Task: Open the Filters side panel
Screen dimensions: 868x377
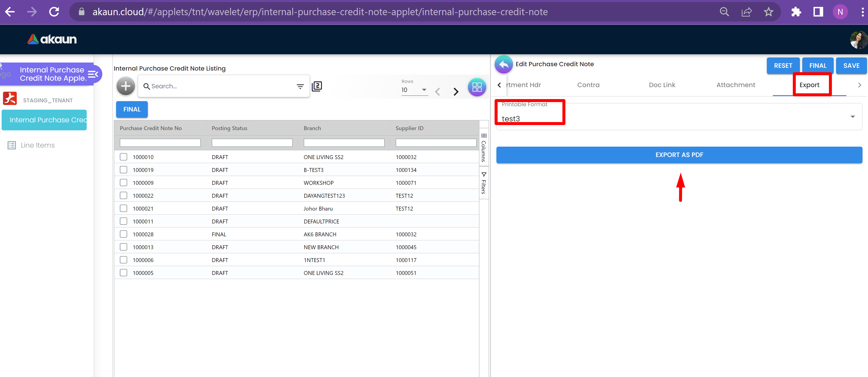Action: pyautogui.click(x=484, y=183)
